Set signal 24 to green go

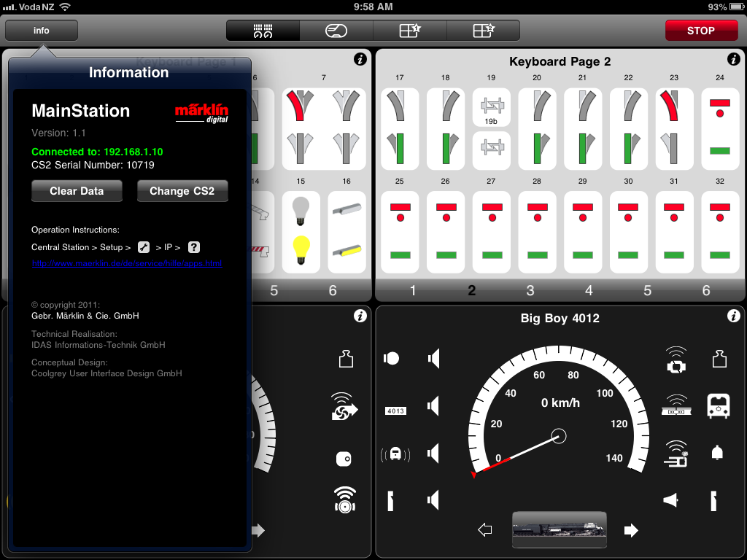point(720,151)
